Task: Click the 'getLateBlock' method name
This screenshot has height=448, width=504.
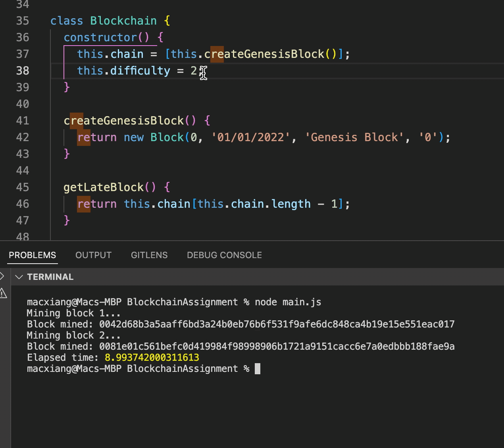Action: [x=104, y=187]
